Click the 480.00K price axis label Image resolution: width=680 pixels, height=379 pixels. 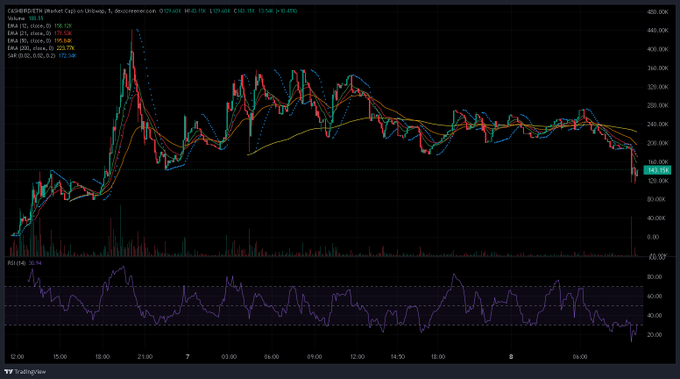tap(657, 12)
